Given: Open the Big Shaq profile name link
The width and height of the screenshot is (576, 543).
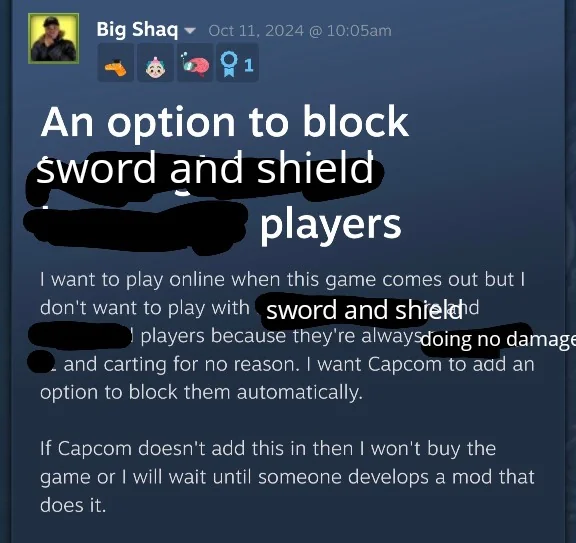Looking at the screenshot, I should tap(137, 29).
